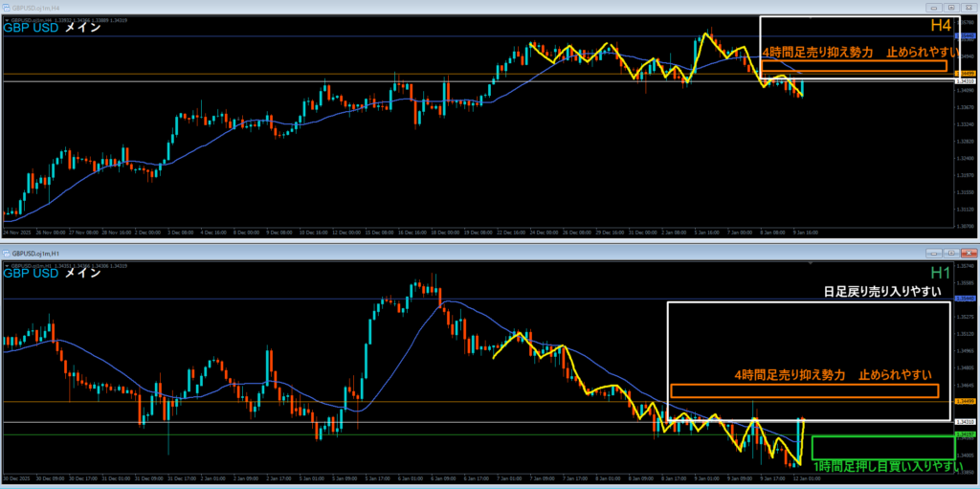Viewport: 980px width, 489px height.
Task: Click 1.33850 on the H1 price scale
Action: [966, 472]
